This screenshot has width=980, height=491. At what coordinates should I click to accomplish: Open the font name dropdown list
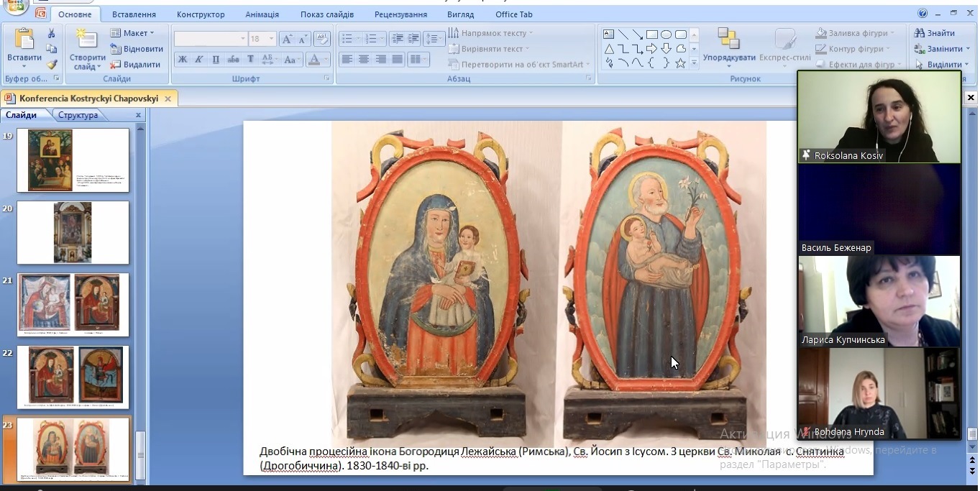click(x=242, y=39)
